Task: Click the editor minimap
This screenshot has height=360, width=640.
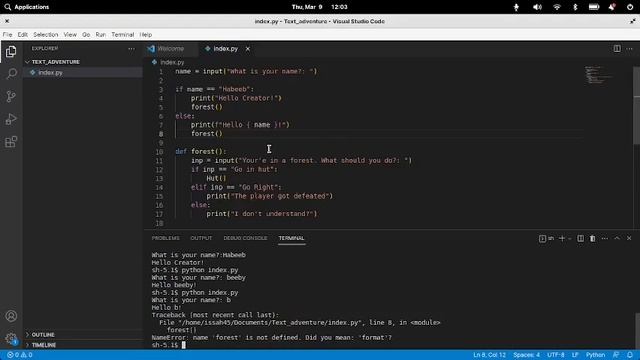Action: click(x=599, y=75)
